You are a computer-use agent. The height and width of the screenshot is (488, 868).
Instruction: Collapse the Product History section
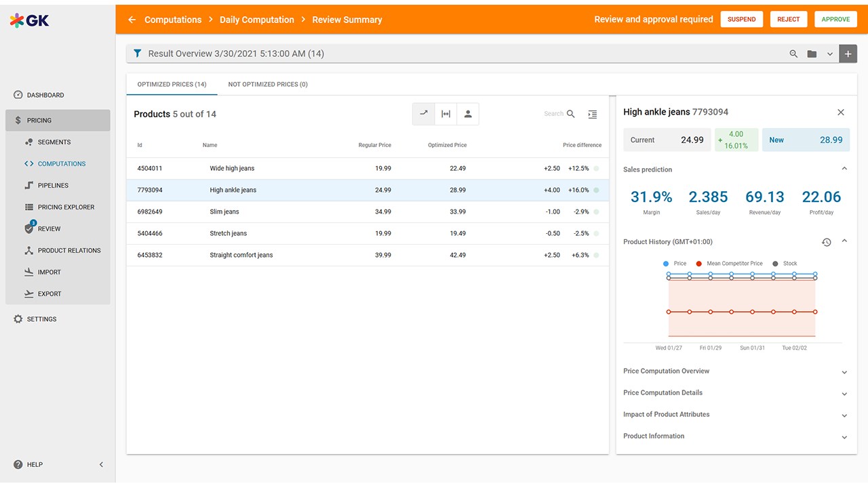(844, 241)
